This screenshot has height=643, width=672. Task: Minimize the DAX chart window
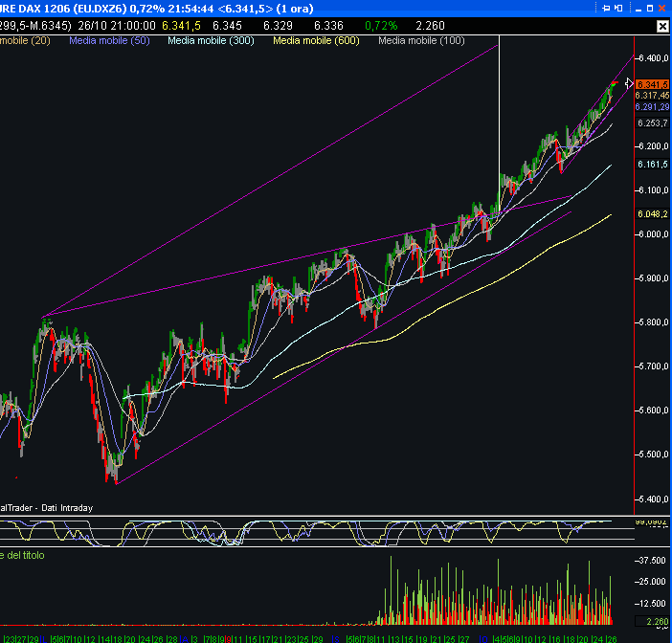[x=638, y=9]
